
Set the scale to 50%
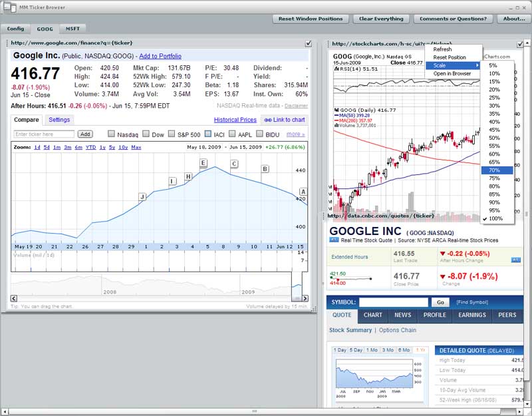tap(497, 138)
